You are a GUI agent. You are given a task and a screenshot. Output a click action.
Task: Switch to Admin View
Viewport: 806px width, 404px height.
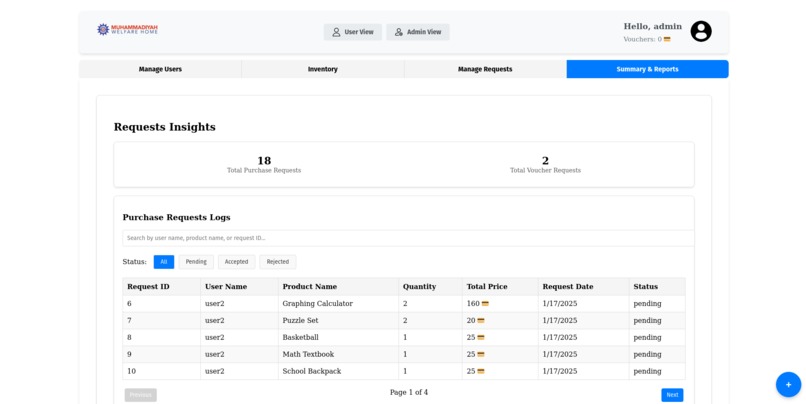click(418, 32)
